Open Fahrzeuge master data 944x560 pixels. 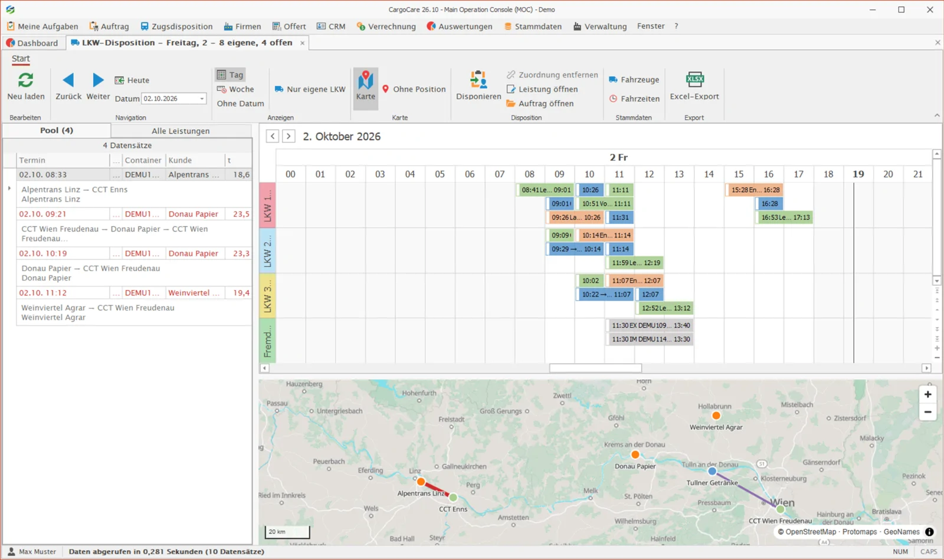(634, 80)
